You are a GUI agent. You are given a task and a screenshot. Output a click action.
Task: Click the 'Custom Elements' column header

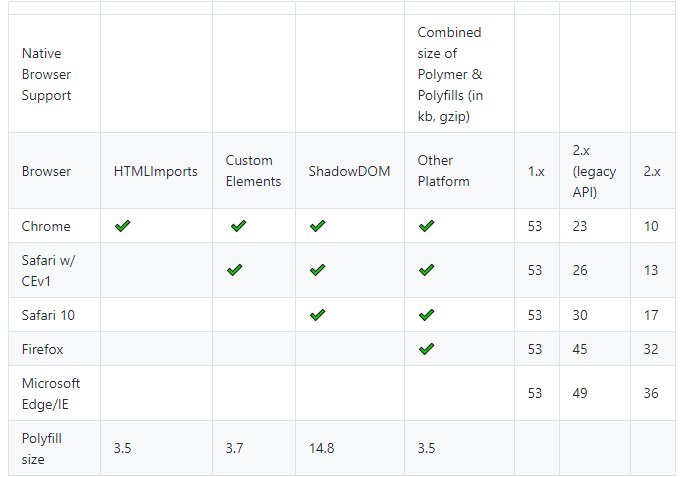pyautogui.click(x=253, y=171)
